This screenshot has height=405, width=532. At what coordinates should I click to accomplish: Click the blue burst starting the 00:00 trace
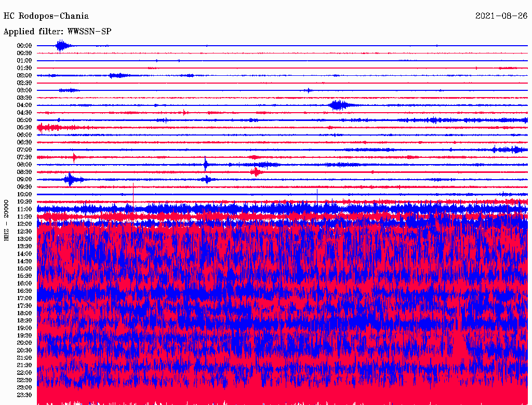pyautogui.click(x=62, y=46)
